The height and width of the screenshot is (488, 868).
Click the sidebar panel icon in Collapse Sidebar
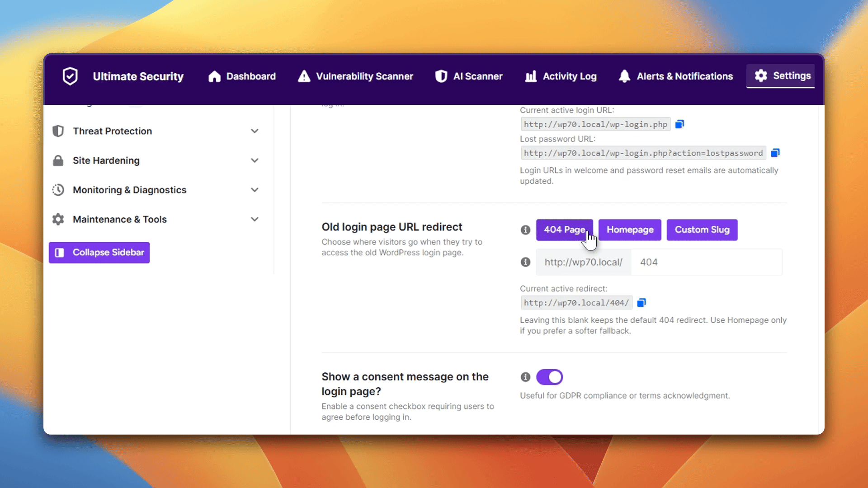[60, 253]
